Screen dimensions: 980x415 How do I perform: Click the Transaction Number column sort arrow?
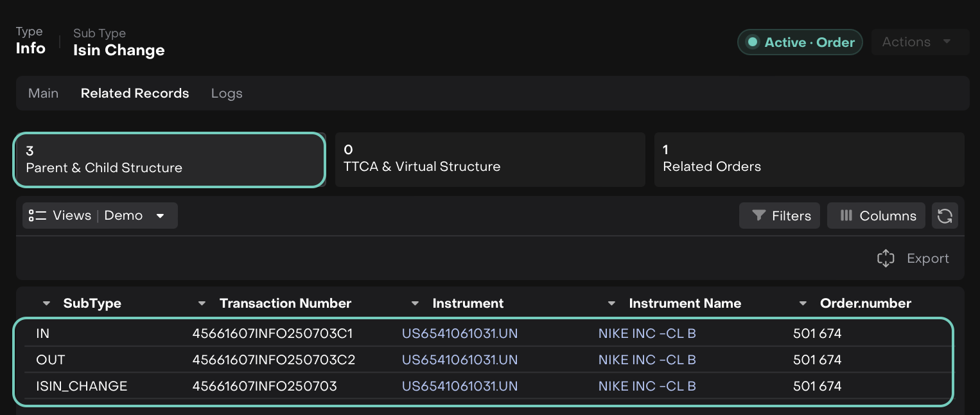pos(202,304)
